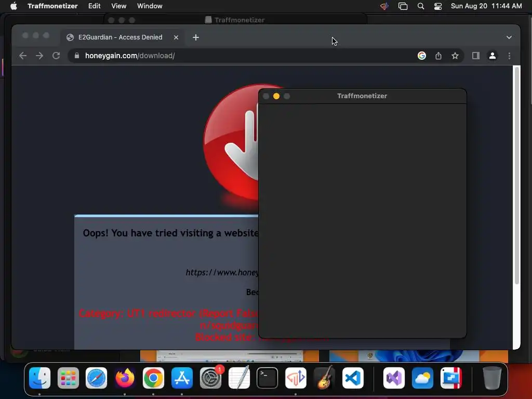Open Chrome three-dot menu

click(x=509, y=56)
